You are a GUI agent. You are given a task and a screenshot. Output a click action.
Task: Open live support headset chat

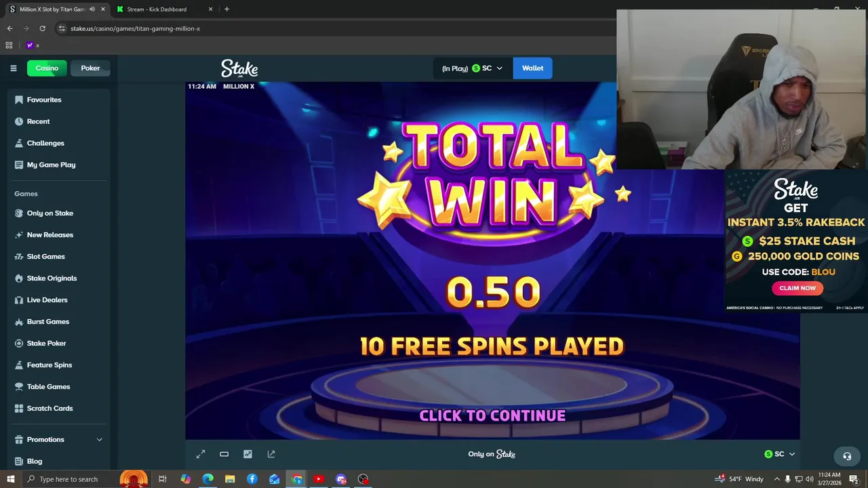pyautogui.click(x=847, y=456)
